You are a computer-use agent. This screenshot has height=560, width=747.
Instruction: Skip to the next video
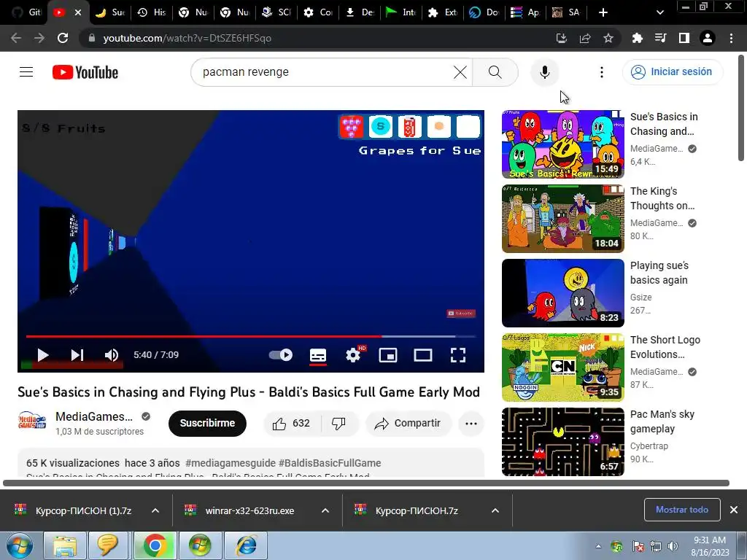pyautogui.click(x=77, y=355)
